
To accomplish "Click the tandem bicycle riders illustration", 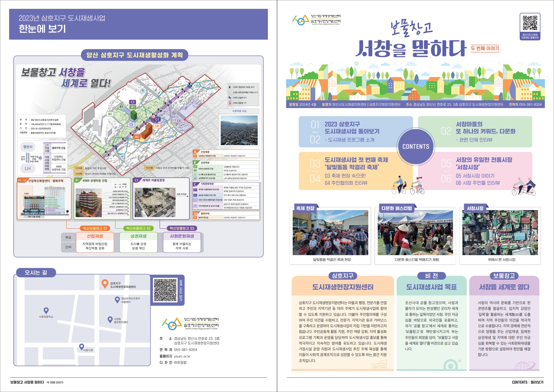I will pyautogui.click(x=524, y=187).
